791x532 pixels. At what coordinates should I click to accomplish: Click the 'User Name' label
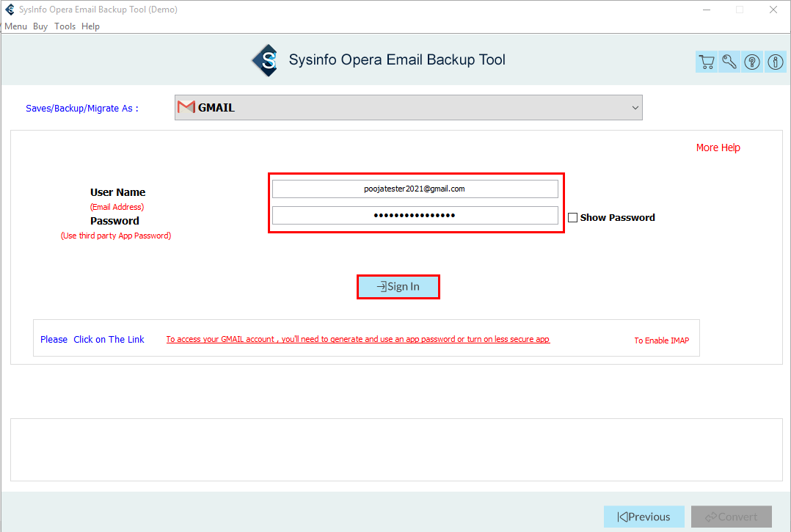(x=117, y=192)
